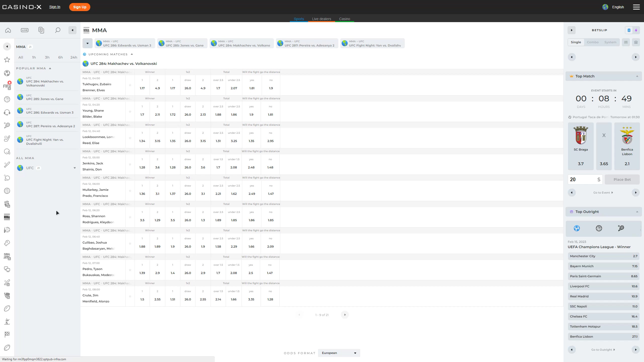This screenshot has width=644, height=362.
Task: Open the Odds Format European dropdown
Action: pos(339,353)
